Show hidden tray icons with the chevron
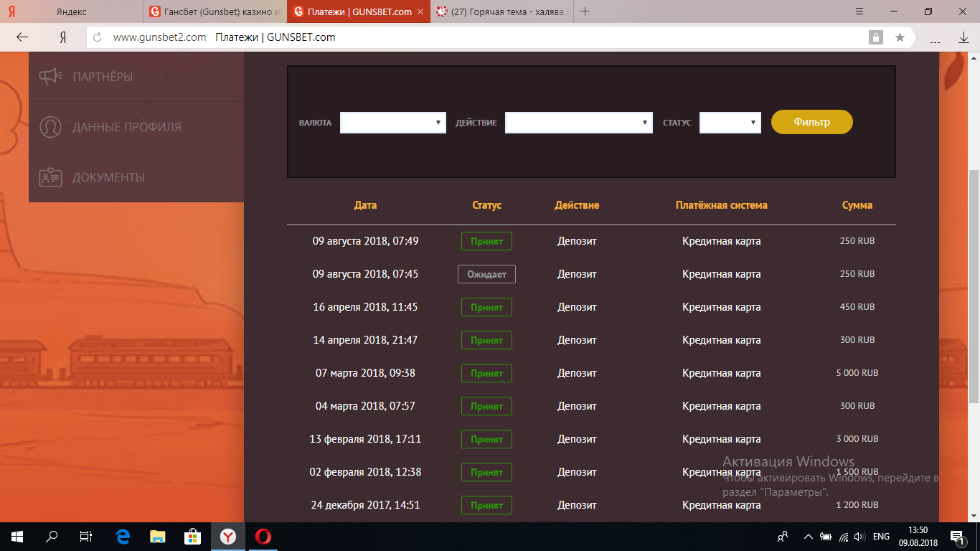Viewport: 980px width, 551px height. [809, 537]
